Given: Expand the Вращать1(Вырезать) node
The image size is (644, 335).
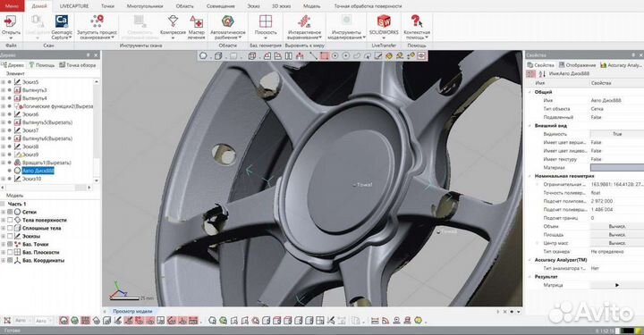Looking at the screenshot, I should click(4, 163).
